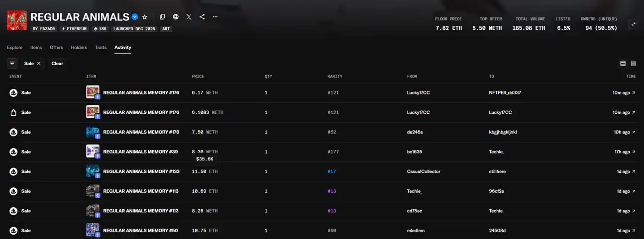Screen dimensions: 644x239
Task: Switch to the compact table view
Action: [x=634, y=64]
